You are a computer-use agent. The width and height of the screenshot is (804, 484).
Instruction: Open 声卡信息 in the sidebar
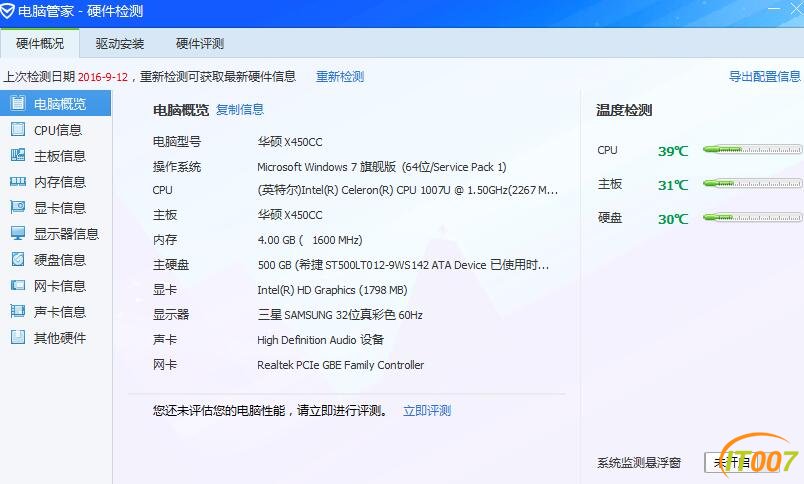[55, 312]
